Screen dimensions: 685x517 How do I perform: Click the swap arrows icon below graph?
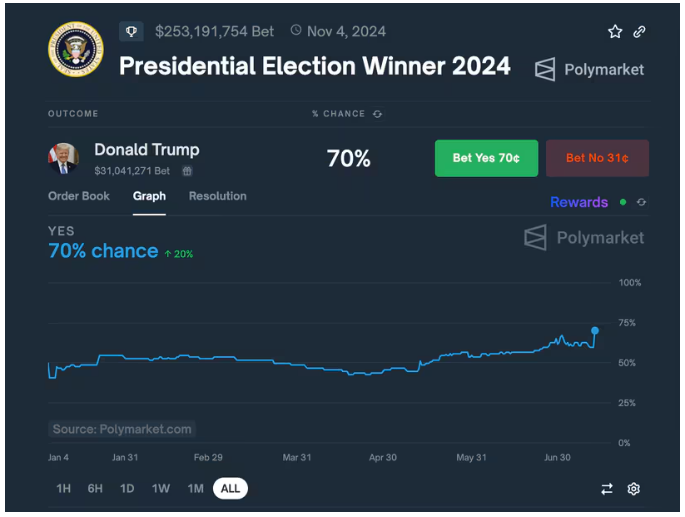606,489
